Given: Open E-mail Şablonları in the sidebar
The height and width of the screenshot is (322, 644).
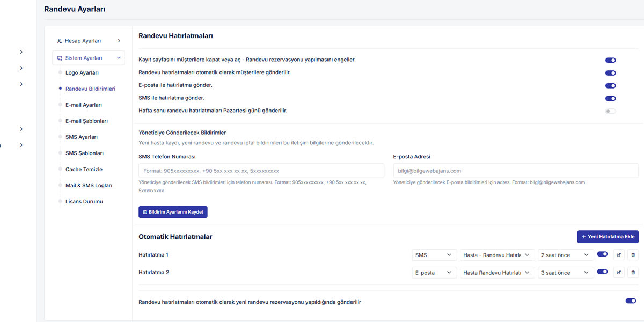Looking at the screenshot, I should click(86, 121).
